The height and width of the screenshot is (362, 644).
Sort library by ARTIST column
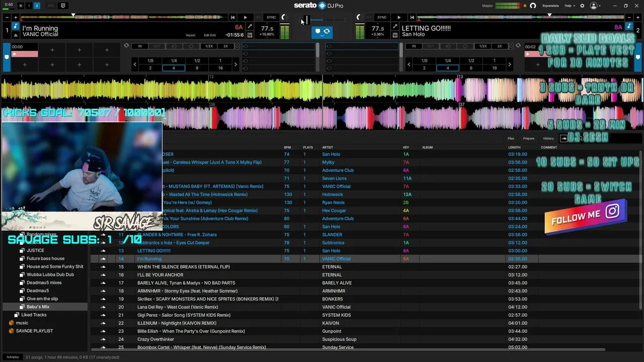click(x=328, y=147)
